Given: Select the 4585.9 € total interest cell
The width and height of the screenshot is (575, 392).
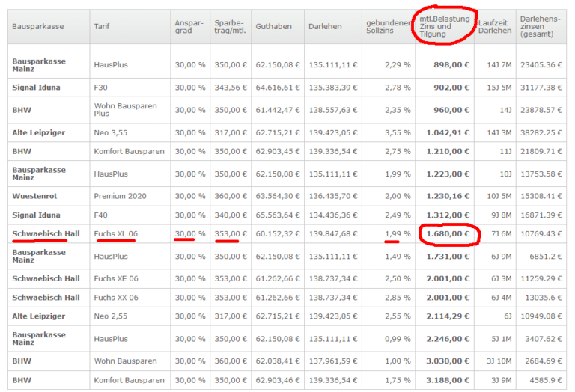Looking at the screenshot, I should click(x=546, y=380).
